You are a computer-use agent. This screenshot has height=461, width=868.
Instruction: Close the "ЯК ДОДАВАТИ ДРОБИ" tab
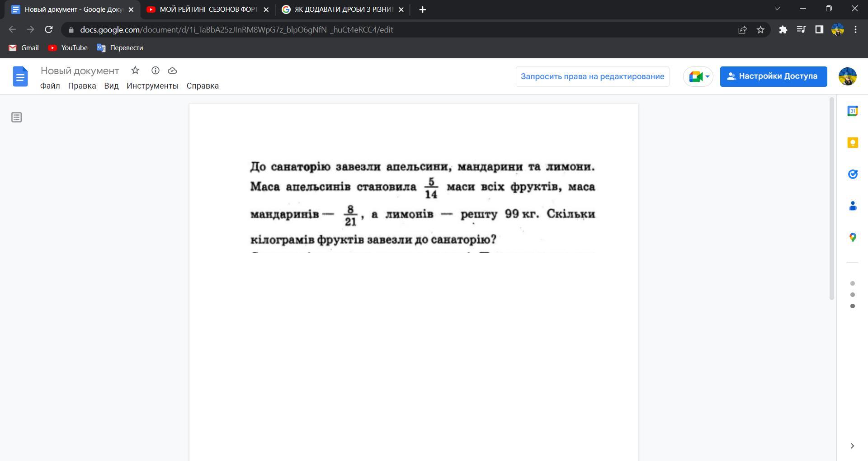[x=401, y=9]
